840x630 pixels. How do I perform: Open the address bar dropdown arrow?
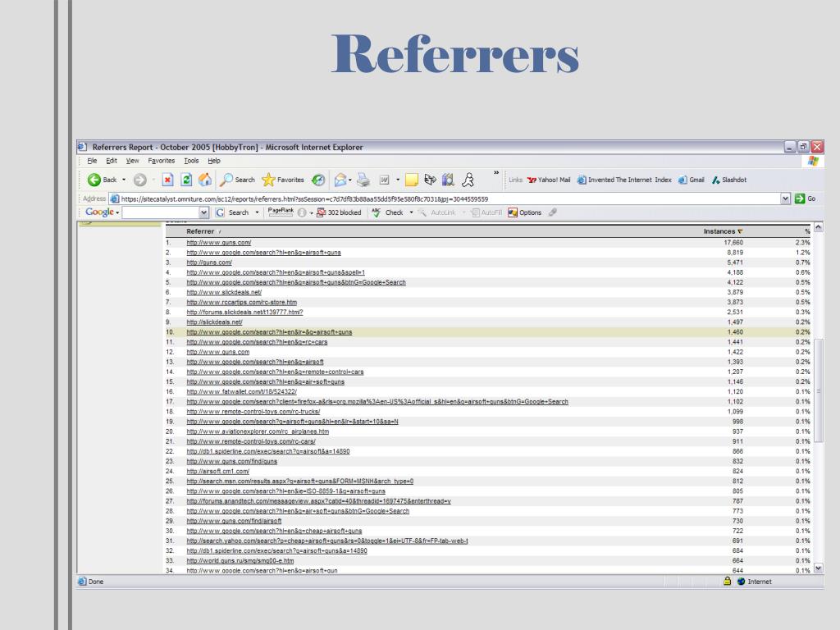785,199
